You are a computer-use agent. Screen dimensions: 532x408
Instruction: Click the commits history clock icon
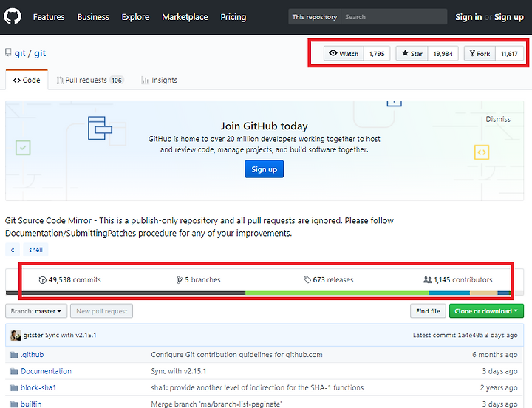pyautogui.click(x=42, y=280)
